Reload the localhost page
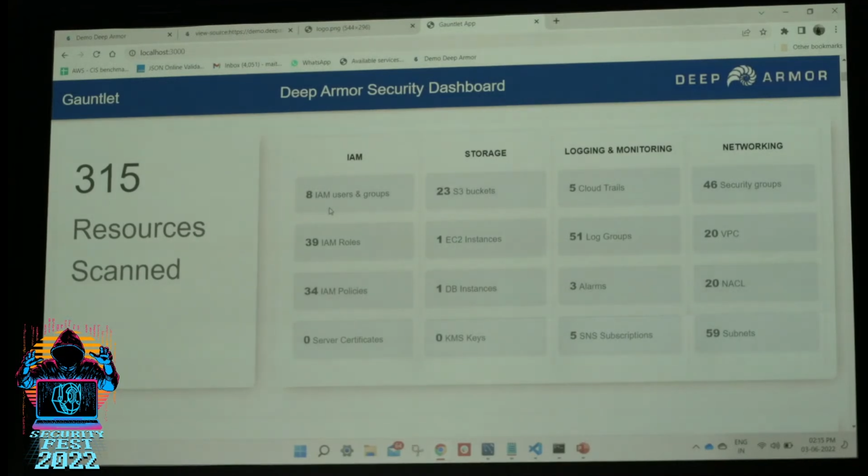This screenshot has width=868, height=476. 96,54
